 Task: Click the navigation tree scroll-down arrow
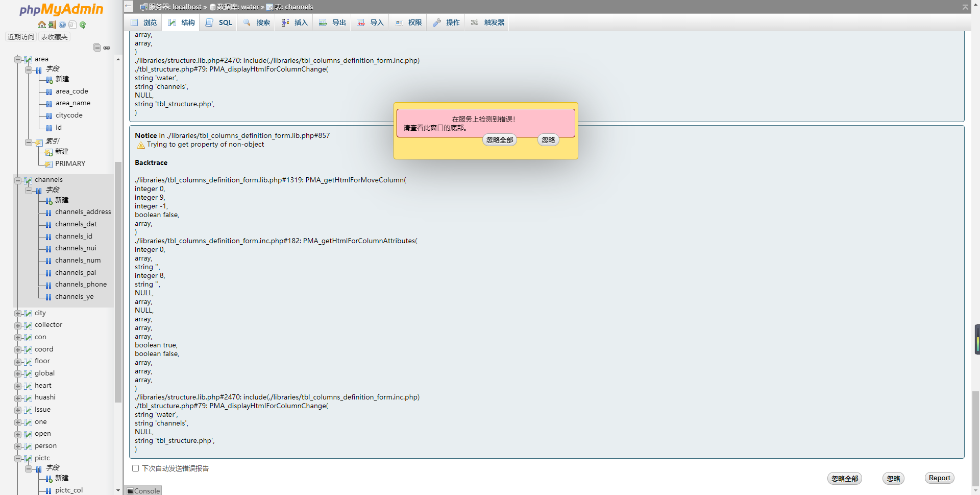[x=118, y=490]
